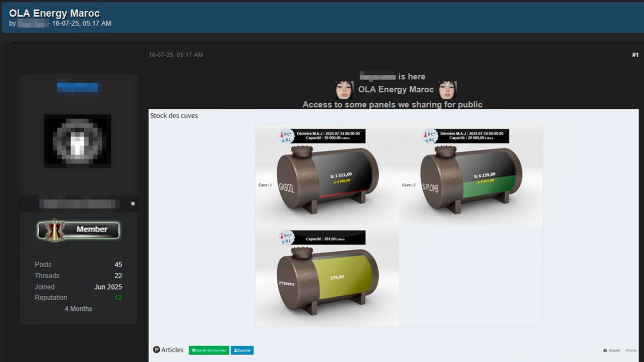
Task: Click the plus icon inside the Ajouter des données button
Action: [x=194, y=350]
